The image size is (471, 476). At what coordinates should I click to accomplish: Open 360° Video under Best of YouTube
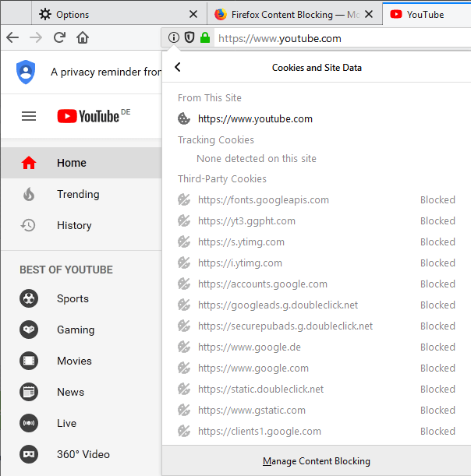click(x=81, y=454)
